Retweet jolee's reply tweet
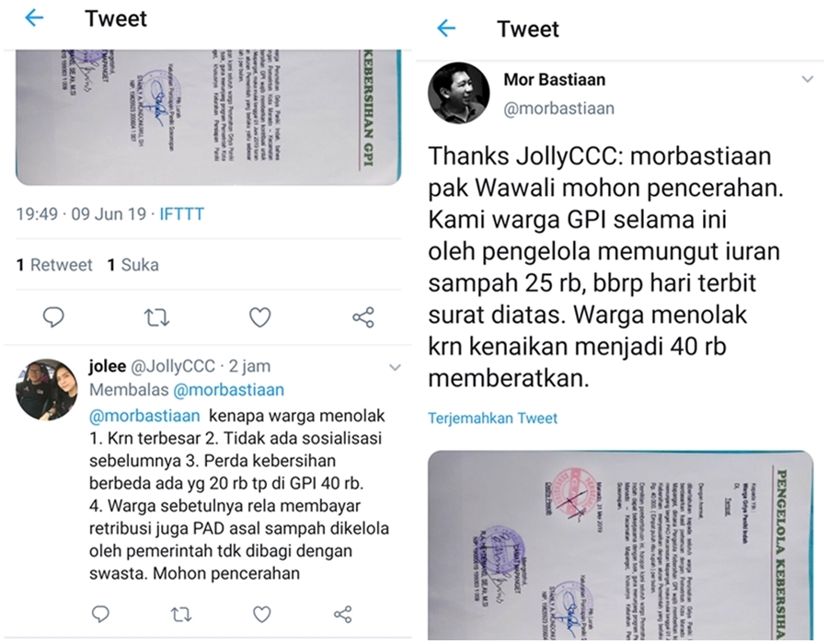Screen dimensions: 828x644 [x=181, y=615]
